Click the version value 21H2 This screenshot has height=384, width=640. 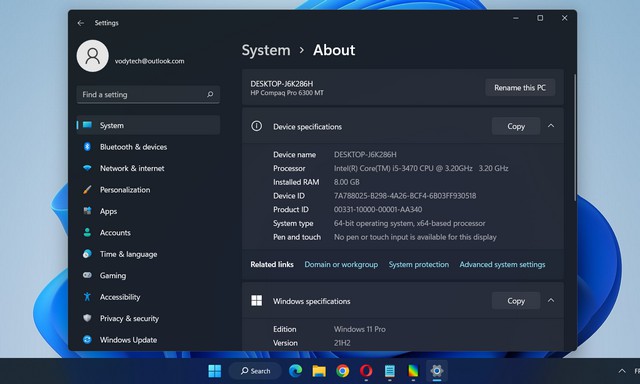click(342, 343)
